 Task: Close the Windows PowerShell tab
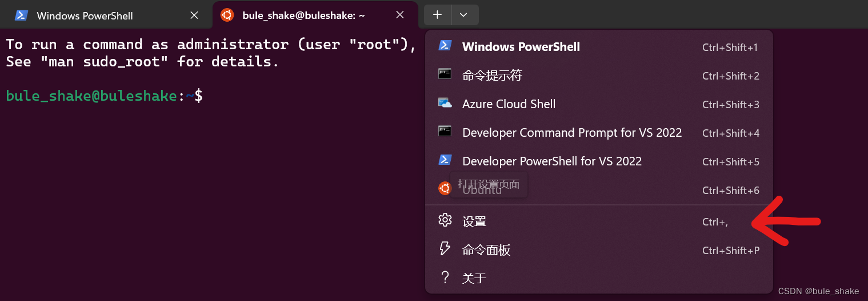[194, 15]
